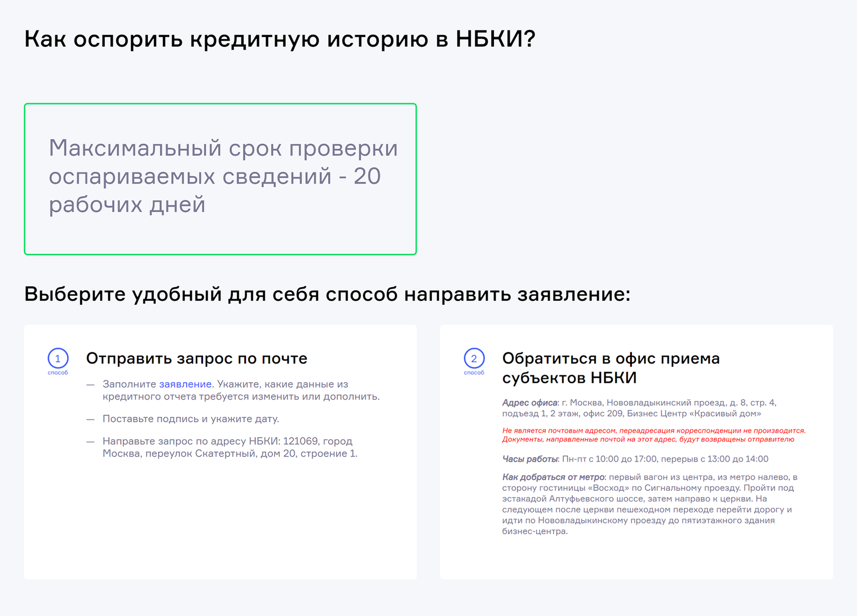Click the «Часы работы» label

[x=530, y=459]
